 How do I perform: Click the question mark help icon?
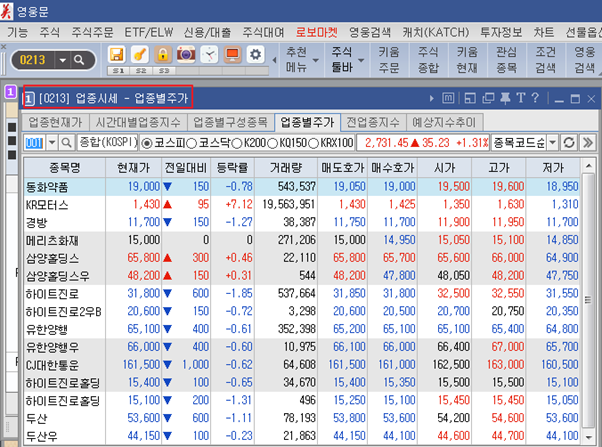[536, 99]
